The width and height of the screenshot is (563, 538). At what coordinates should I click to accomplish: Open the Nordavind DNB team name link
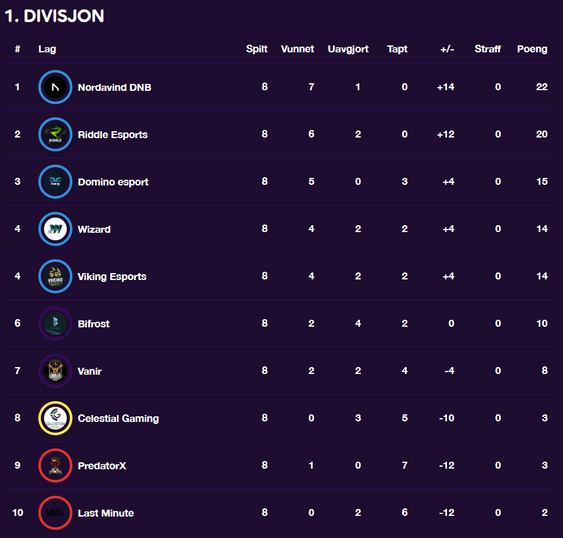click(x=115, y=87)
